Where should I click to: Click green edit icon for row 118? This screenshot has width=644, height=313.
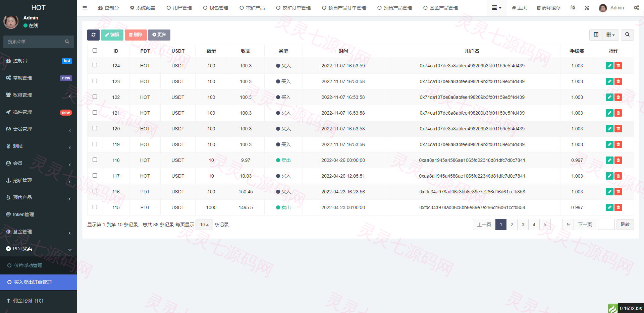[x=609, y=160]
